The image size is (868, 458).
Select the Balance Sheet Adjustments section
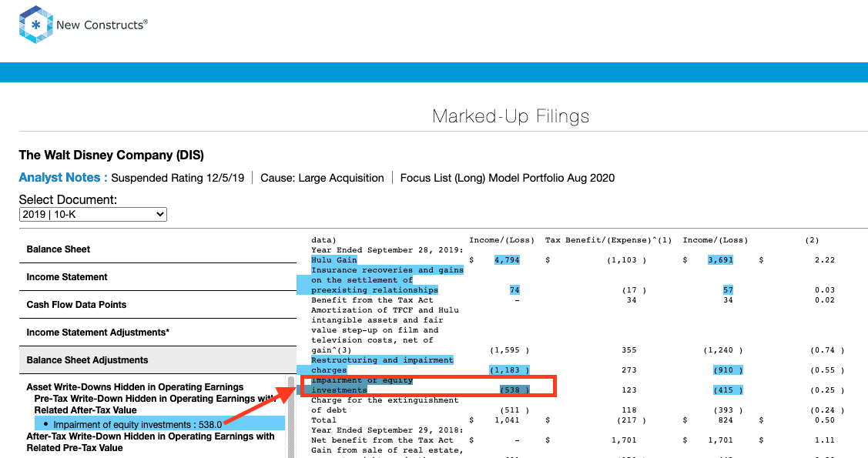(x=158, y=360)
